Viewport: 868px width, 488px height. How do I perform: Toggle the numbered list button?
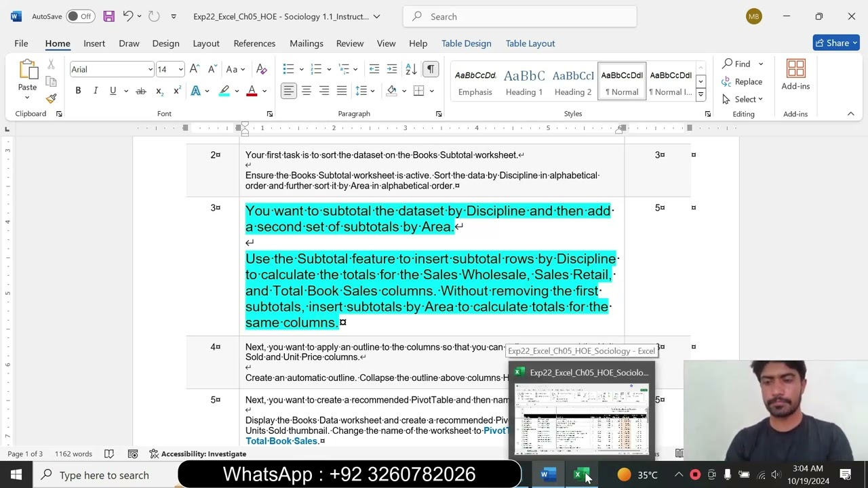point(315,69)
